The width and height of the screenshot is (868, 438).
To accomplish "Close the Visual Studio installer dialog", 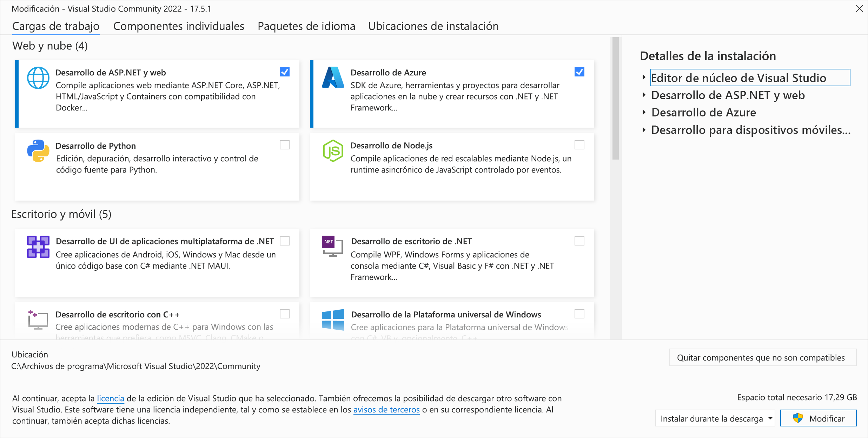I will coord(859,8).
